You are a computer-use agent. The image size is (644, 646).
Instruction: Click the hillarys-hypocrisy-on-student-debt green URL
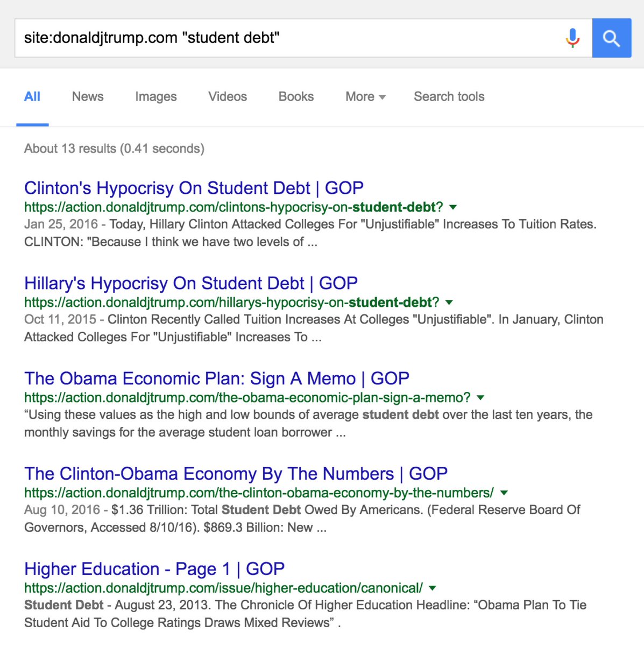(232, 303)
